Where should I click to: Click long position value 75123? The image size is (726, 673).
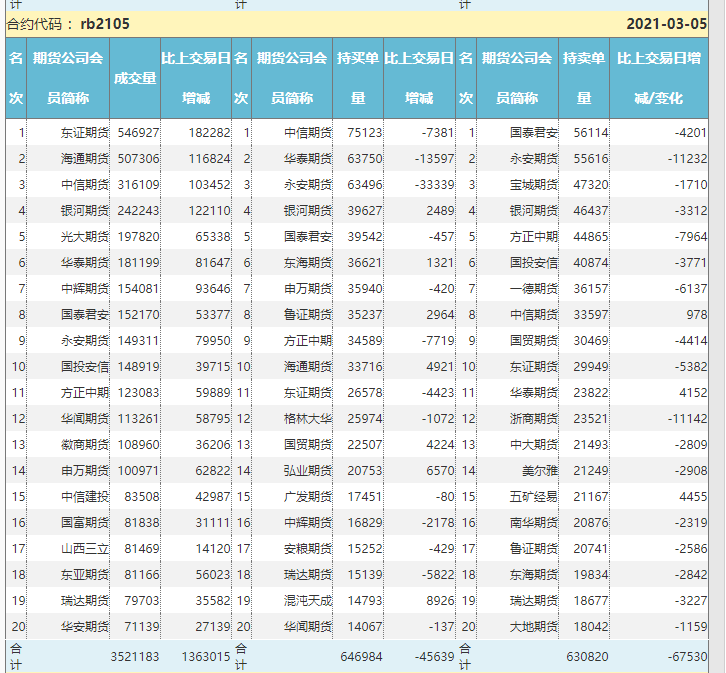[x=365, y=133]
